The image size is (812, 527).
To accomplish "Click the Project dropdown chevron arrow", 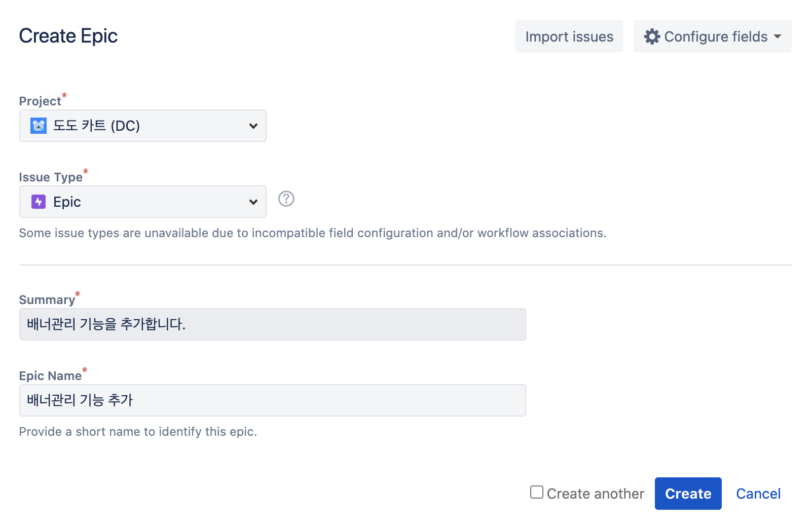I will (x=253, y=126).
